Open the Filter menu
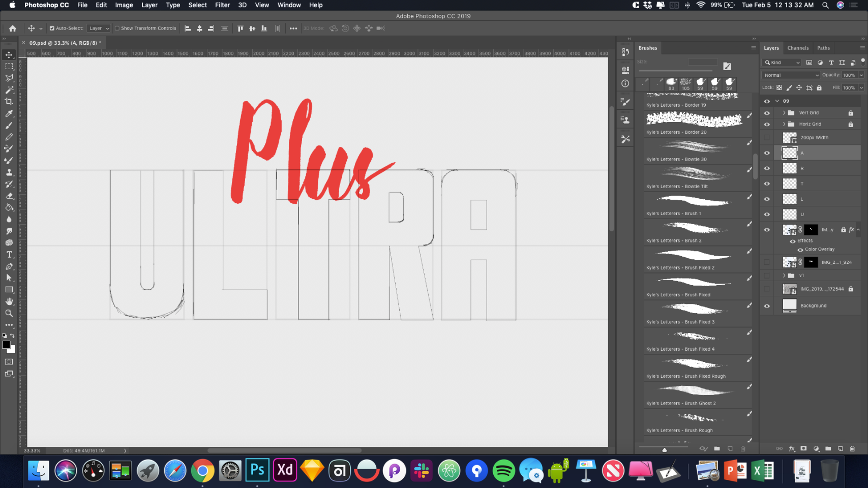This screenshot has width=868, height=488. point(222,5)
